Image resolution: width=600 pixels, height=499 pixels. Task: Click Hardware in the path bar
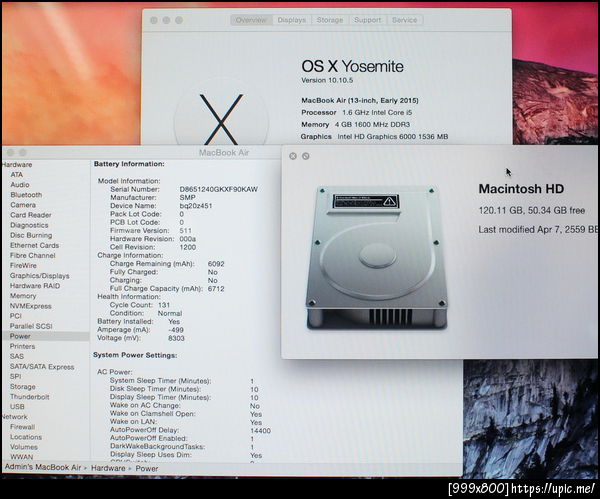point(108,468)
